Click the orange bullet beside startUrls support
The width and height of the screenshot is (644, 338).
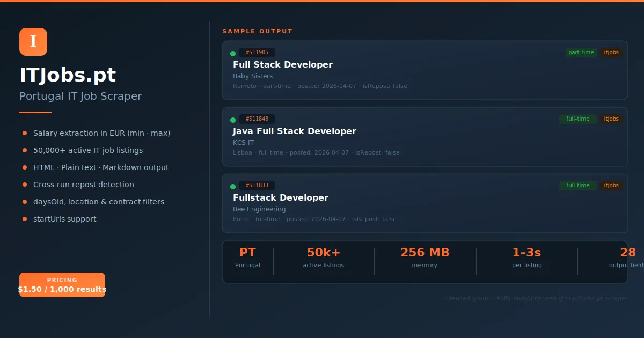[x=24, y=219]
